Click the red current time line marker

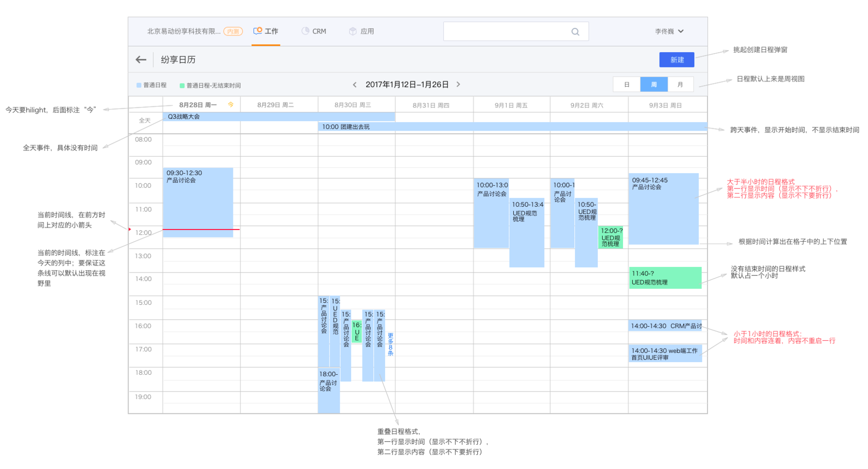201,229
